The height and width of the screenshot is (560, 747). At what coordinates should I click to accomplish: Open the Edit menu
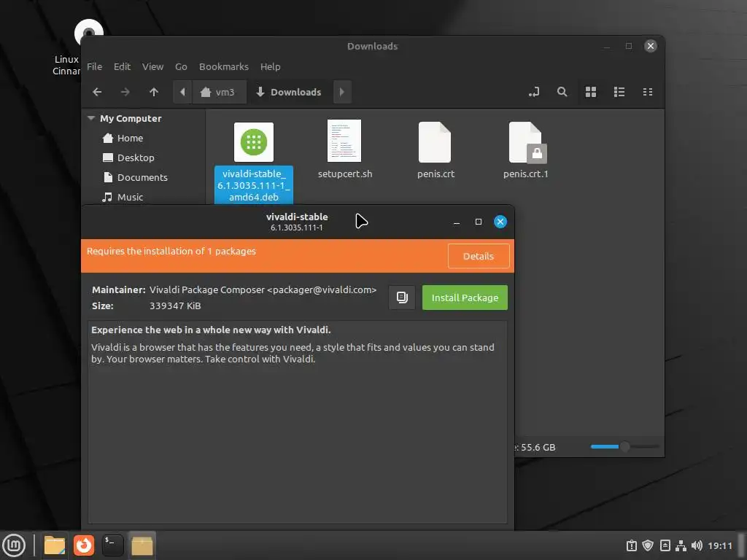[122, 66]
